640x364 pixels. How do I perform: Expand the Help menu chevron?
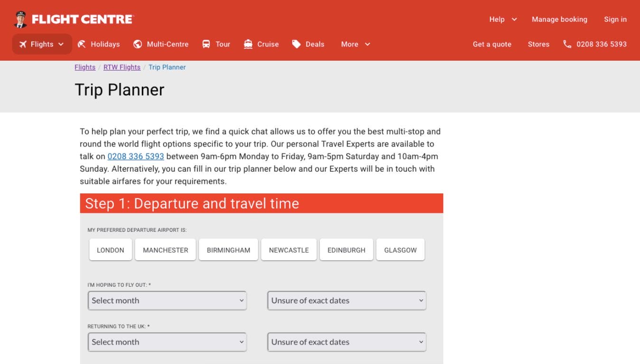pos(514,19)
